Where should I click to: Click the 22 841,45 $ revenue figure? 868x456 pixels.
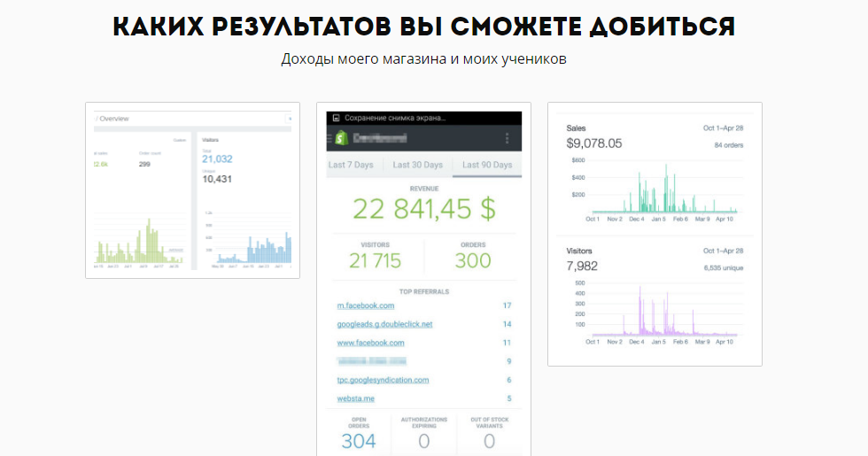(424, 209)
